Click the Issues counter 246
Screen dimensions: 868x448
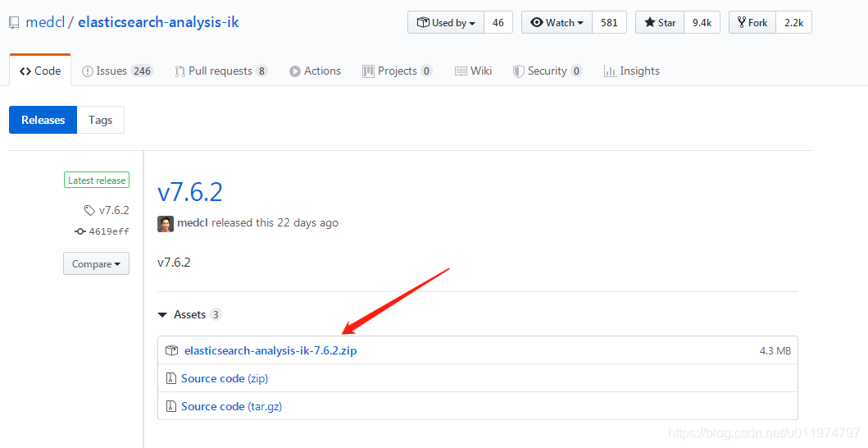pos(143,71)
